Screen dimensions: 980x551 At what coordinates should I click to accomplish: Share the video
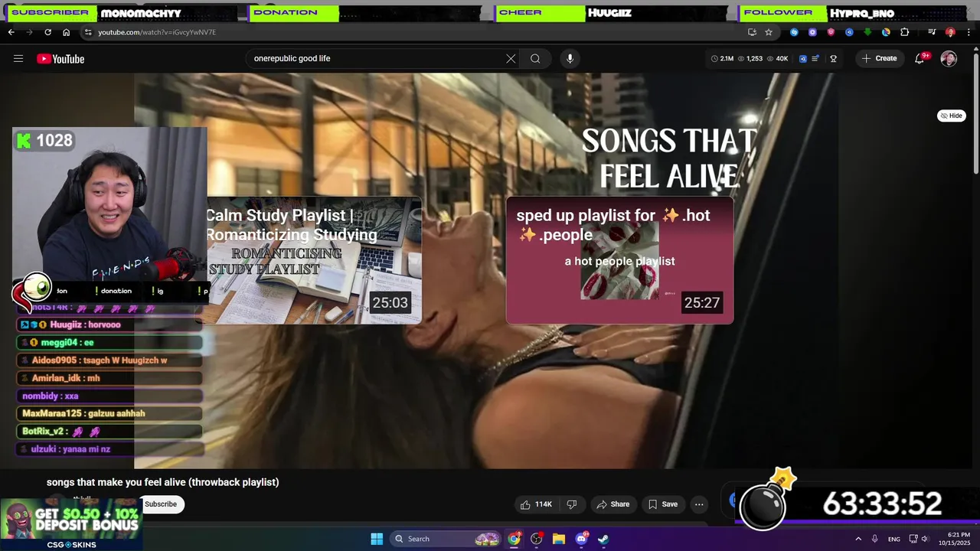(x=612, y=504)
